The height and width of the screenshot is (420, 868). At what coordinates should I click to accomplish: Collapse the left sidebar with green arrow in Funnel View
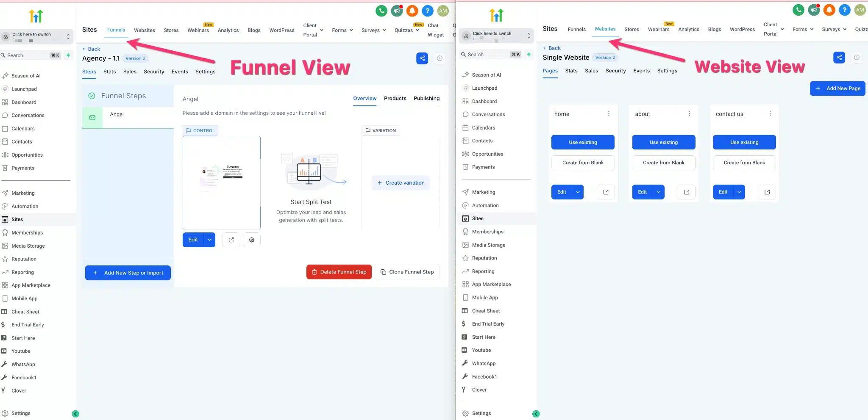[x=75, y=414]
